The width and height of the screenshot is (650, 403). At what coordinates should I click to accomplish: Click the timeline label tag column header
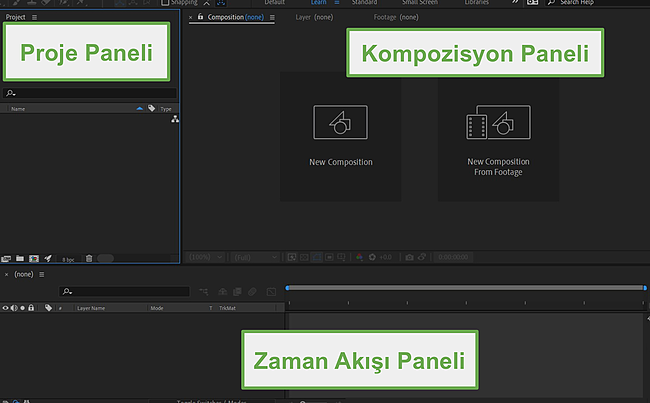coord(49,308)
